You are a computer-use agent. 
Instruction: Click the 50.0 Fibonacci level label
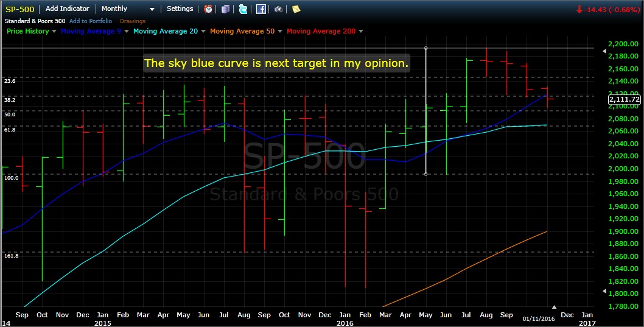point(10,114)
